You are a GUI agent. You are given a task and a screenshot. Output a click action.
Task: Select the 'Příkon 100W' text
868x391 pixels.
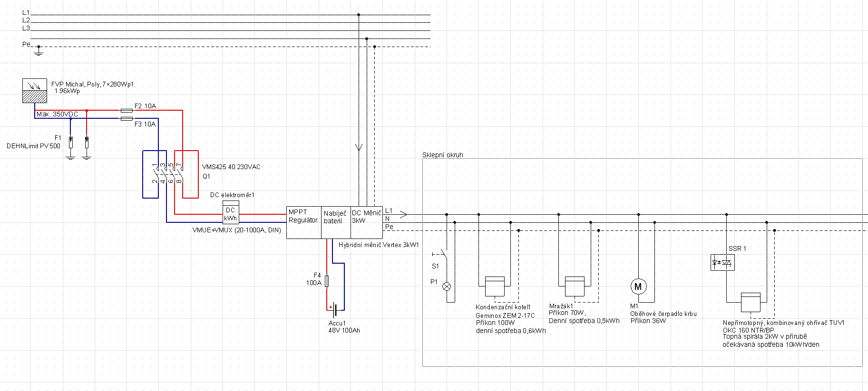coord(495,323)
